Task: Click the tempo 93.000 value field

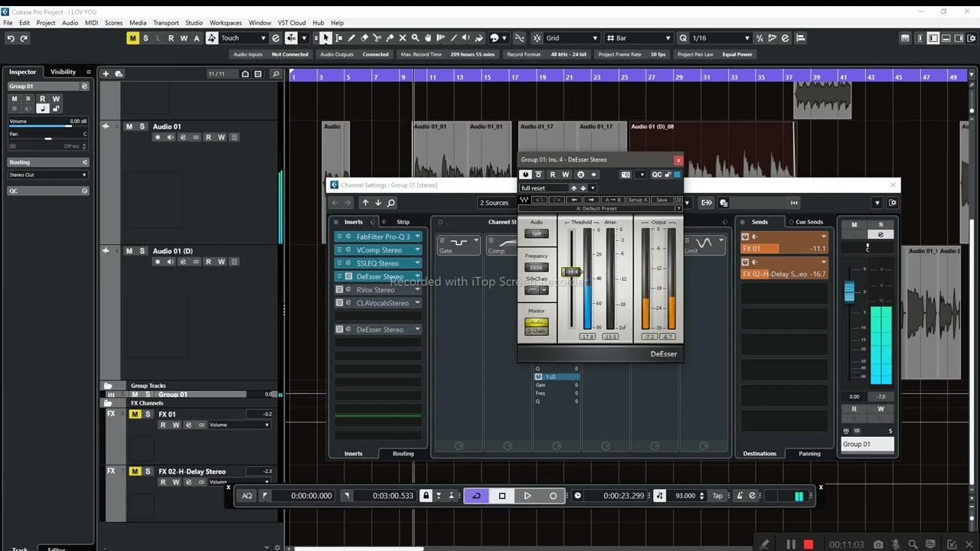Action: pyautogui.click(x=684, y=496)
